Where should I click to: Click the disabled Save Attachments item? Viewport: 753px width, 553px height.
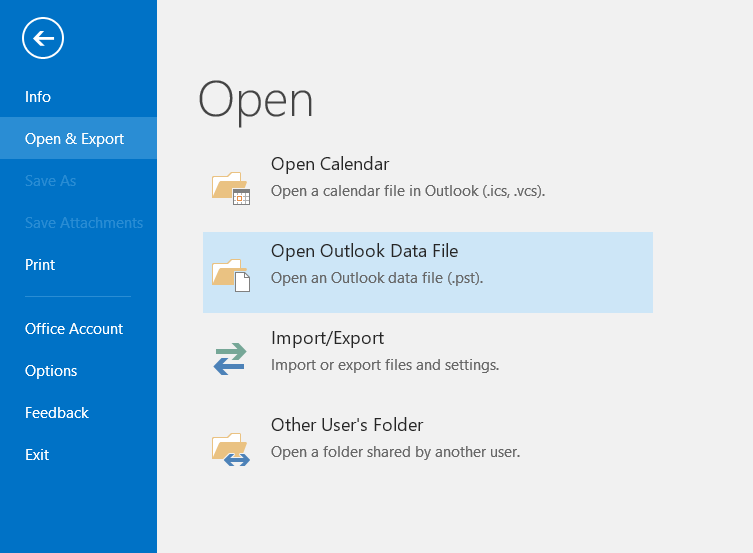[x=84, y=223]
